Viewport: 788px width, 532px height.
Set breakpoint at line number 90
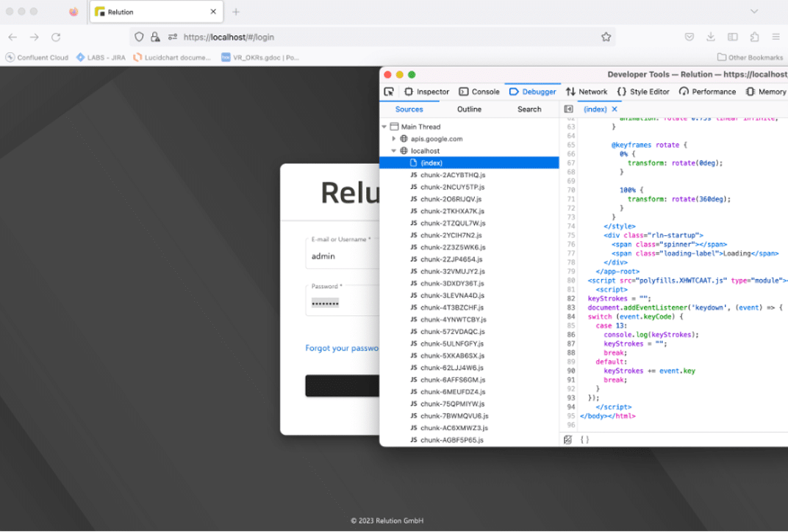[x=571, y=371]
